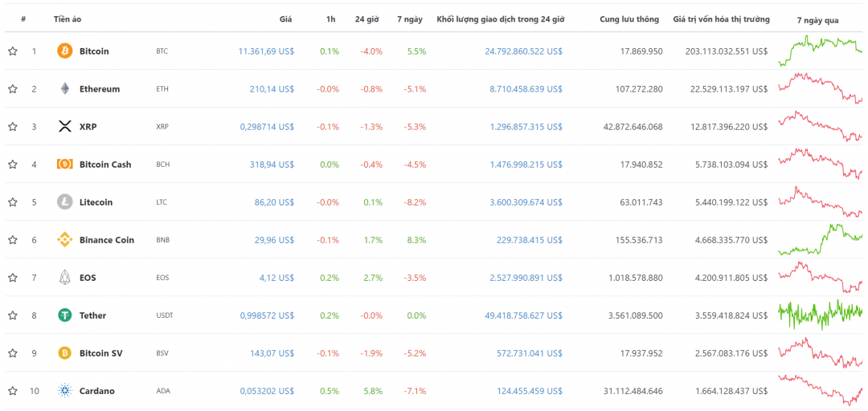Click Cardano 24h change 5.8%
The image size is (868, 411).
pos(373,391)
